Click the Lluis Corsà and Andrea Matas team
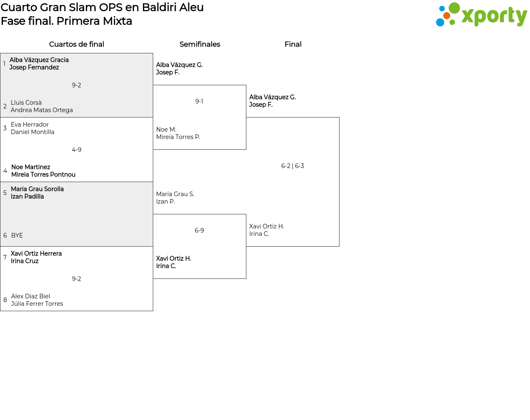This screenshot has height=420, width=530. tap(41, 106)
